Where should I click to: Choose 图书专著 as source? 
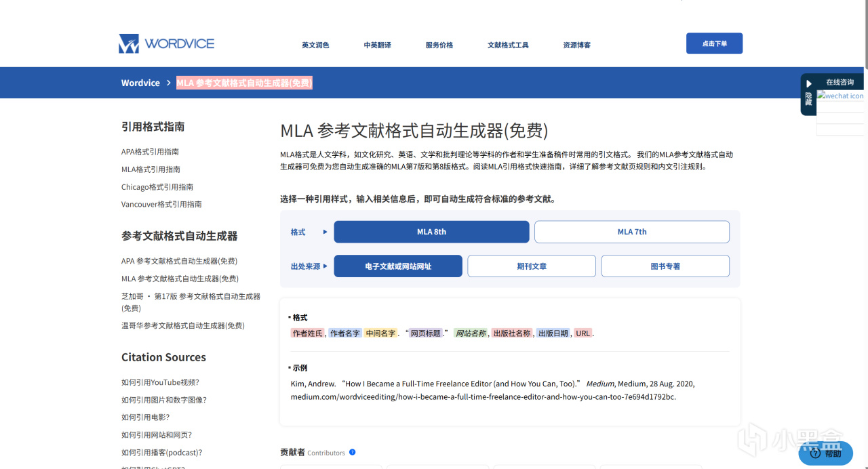(x=665, y=266)
